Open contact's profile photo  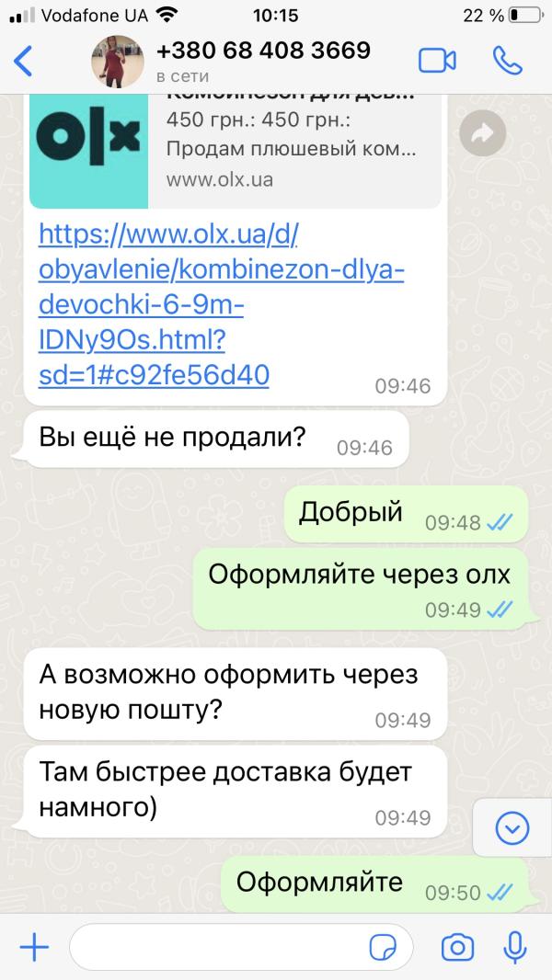[x=118, y=62]
